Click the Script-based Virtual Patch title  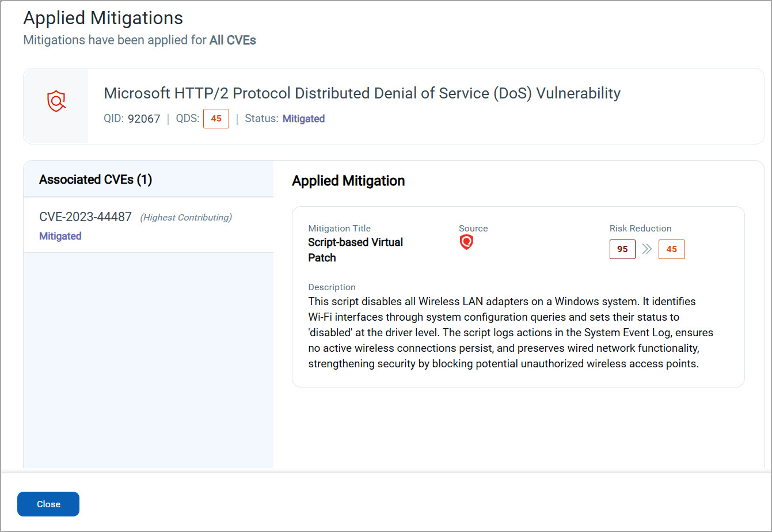[x=355, y=249]
